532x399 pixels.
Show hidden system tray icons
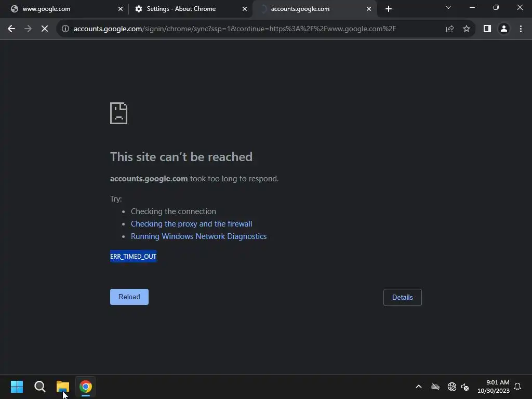click(419, 387)
